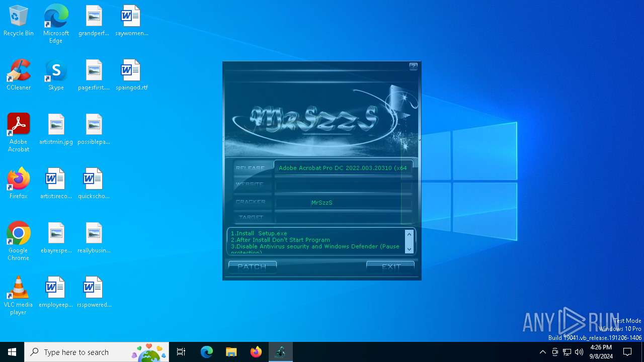Image resolution: width=644 pixels, height=362 pixels.
Task: Select the spaingod.rtf document icon
Action: tap(131, 75)
